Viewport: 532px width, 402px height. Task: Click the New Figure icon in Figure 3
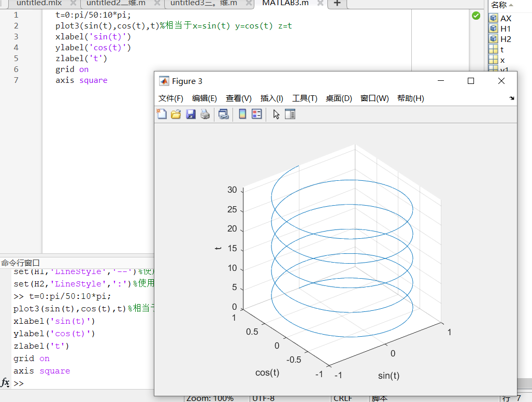click(x=162, y=114)
